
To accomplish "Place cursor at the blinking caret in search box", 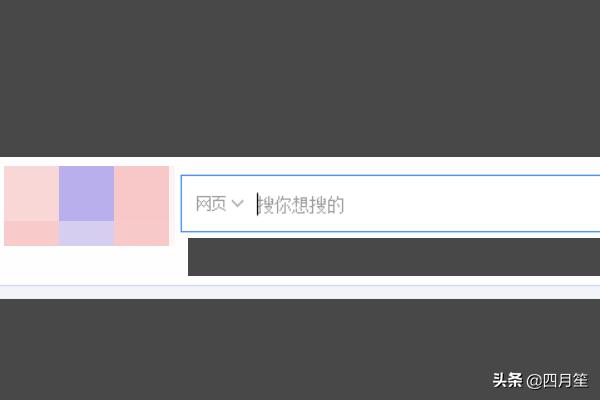I will (257, 204).
